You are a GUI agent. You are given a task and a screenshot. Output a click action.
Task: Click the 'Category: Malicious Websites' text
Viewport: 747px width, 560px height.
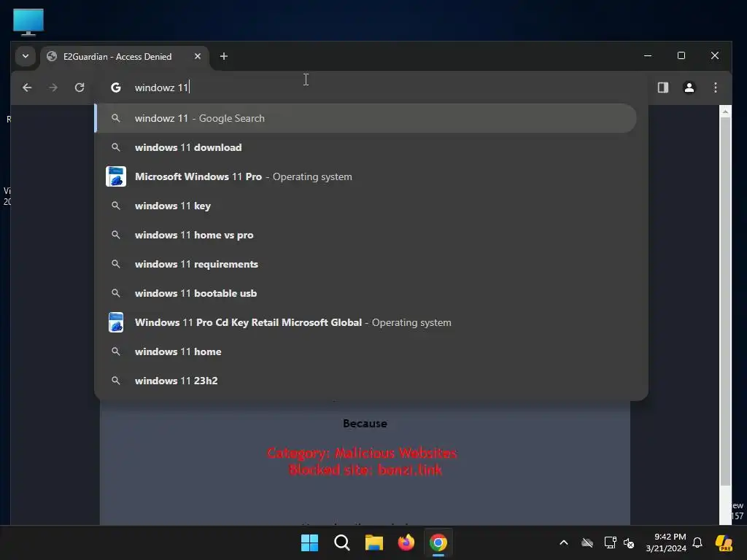click(x=362, y=453)
